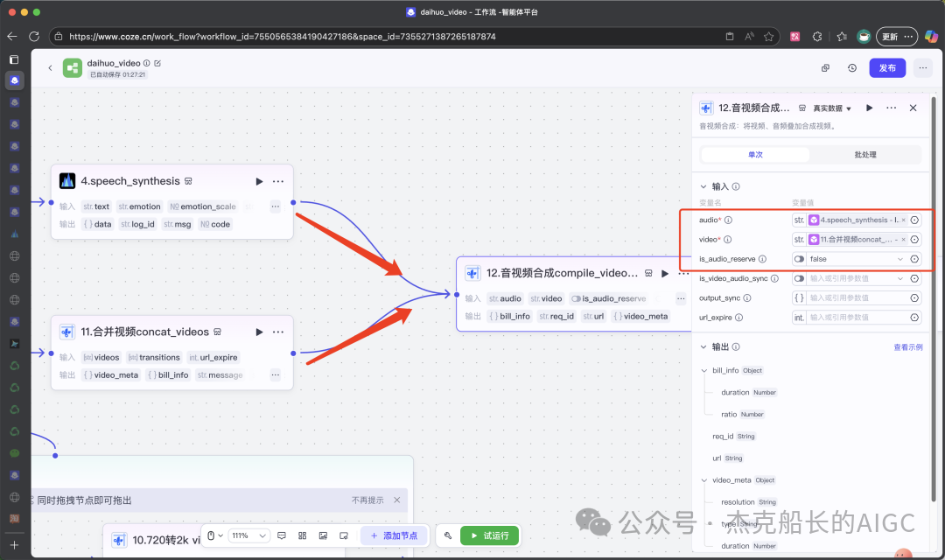
Task: Dismiss the drag hint banner
Action: point(396,500)
